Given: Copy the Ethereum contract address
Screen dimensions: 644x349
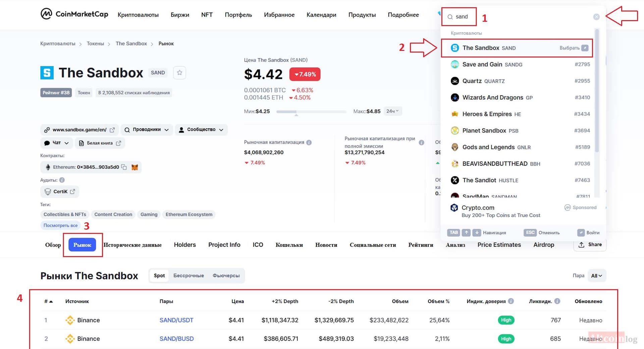Looking at the screenshot, I should click(x=124, y=167).
